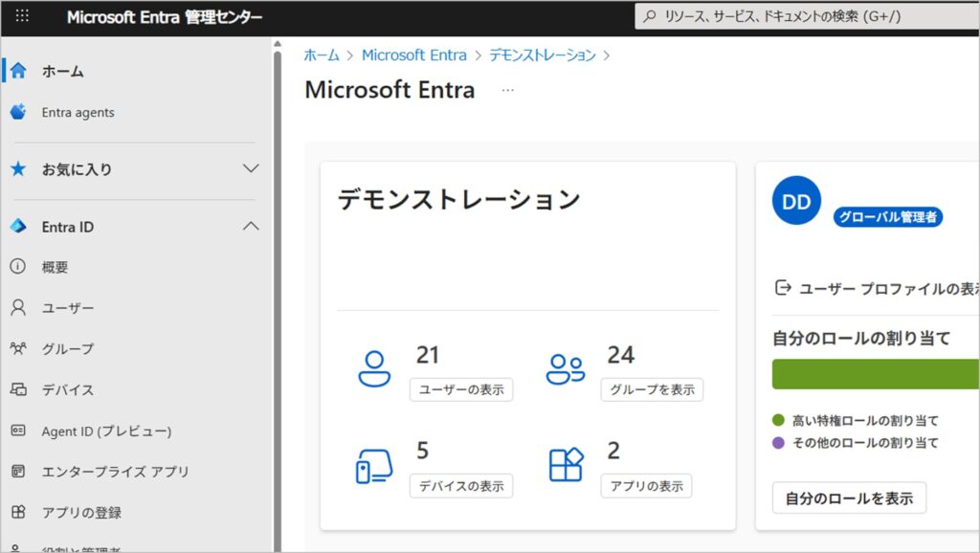Viewport: 980px width, 553px height.
Task: Click the ホーム breadcrumb link
Action: pos(322,55)
